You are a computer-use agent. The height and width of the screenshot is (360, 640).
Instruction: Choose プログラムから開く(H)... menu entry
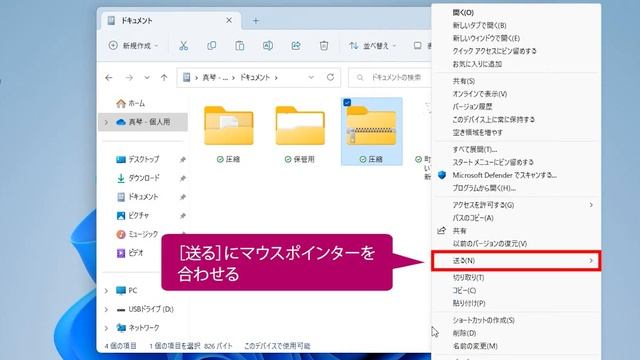(484, 188)
